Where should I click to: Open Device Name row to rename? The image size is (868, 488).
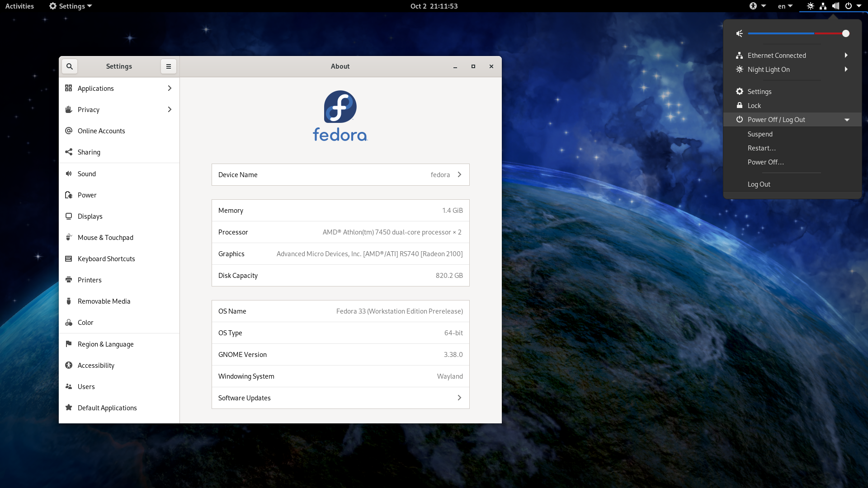pos(340,175)
